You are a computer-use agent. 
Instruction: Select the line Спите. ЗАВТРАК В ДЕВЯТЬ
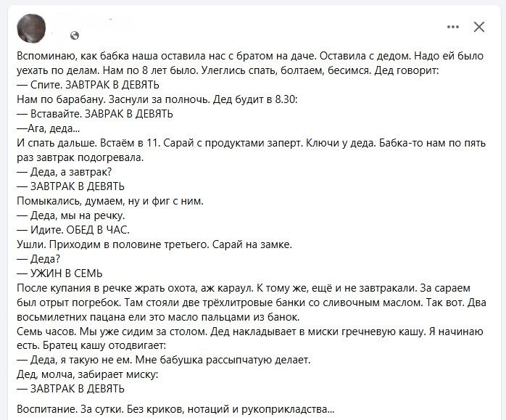pos(88,85)
